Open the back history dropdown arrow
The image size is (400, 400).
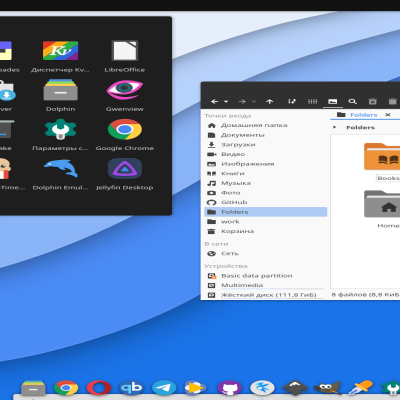point(226,101)
